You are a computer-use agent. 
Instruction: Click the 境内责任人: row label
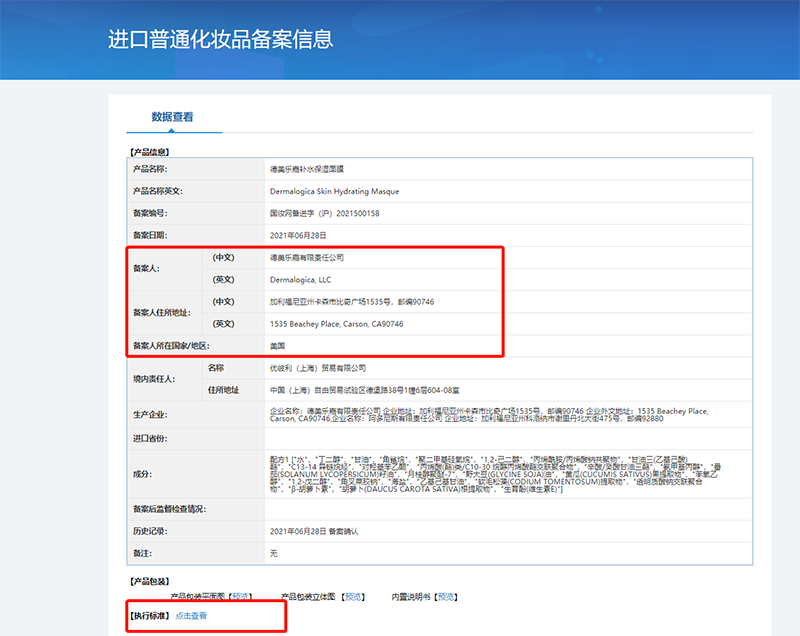pyautogui.click(x=154, y=379)
